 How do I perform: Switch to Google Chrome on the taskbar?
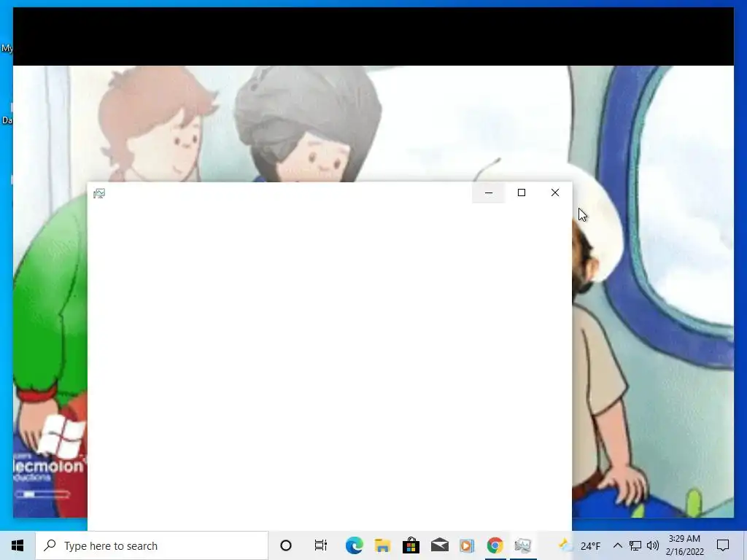[x=495, y=545]
